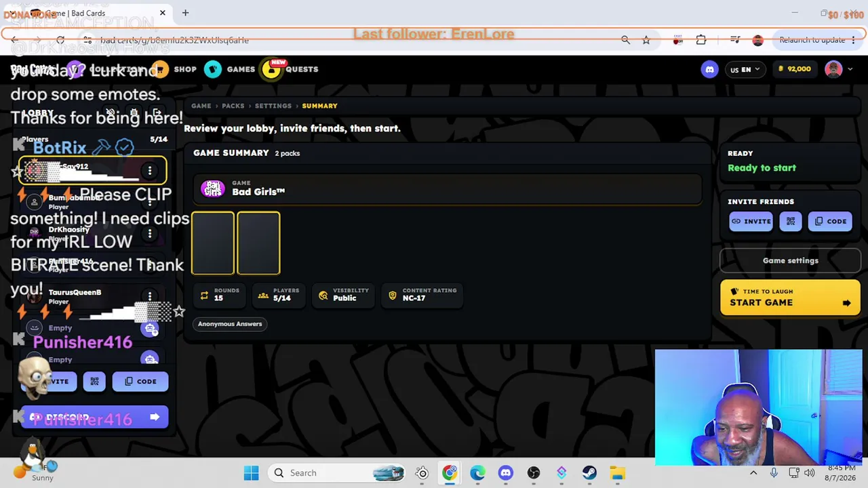Viewport: 868px width, 488px height.
Task: Select the Summary breadcrumb step
Action: [319, 106]
